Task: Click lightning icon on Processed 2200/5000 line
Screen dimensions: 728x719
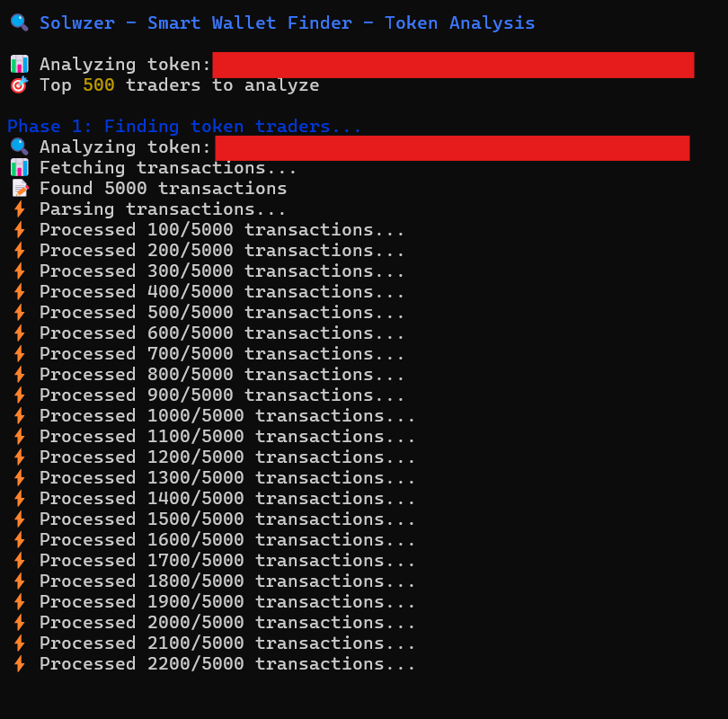Action: [19, 663]
